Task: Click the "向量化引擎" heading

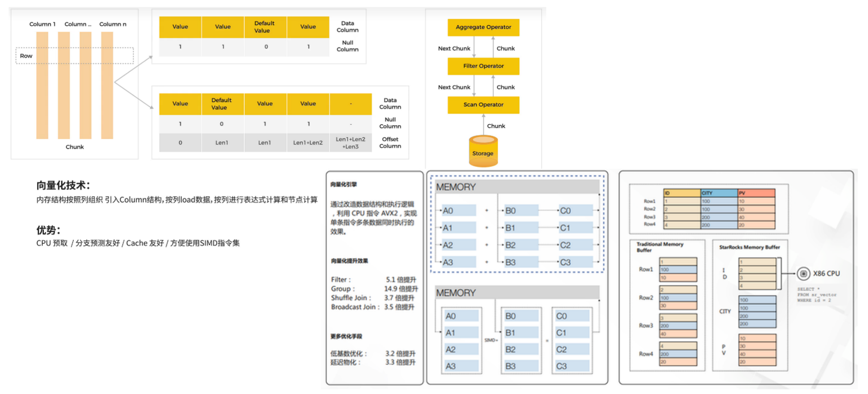Action: pyautogui.click(x=343, y=184)
